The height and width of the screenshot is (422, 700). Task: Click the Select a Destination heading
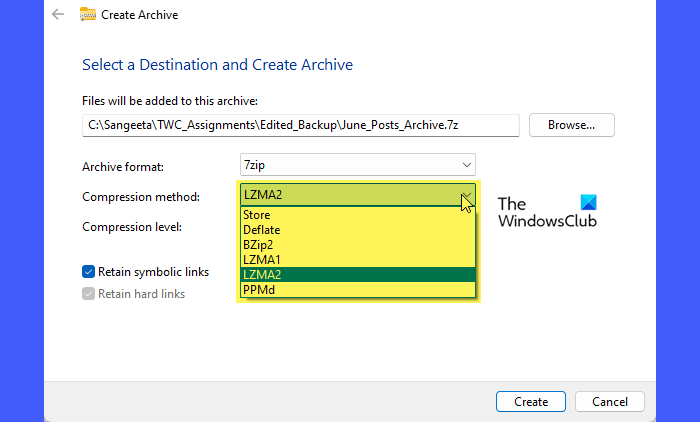pyautogui.click(x=217, y=65)
